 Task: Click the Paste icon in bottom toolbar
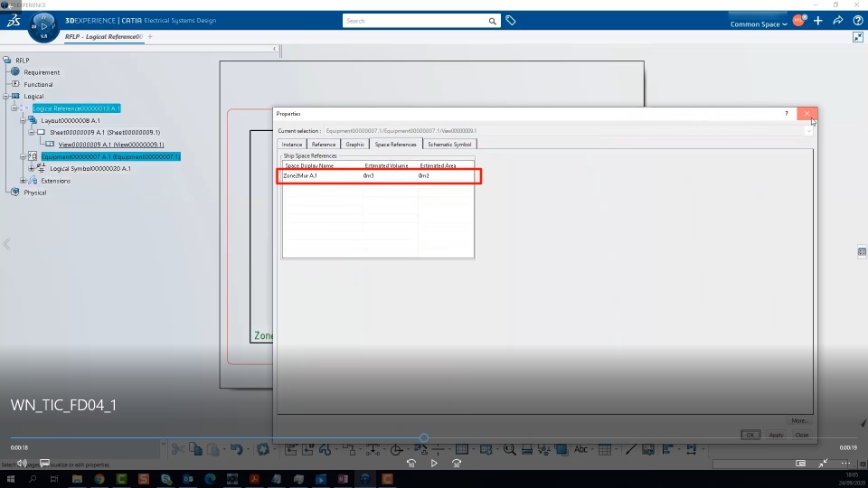tap(213, 449)
